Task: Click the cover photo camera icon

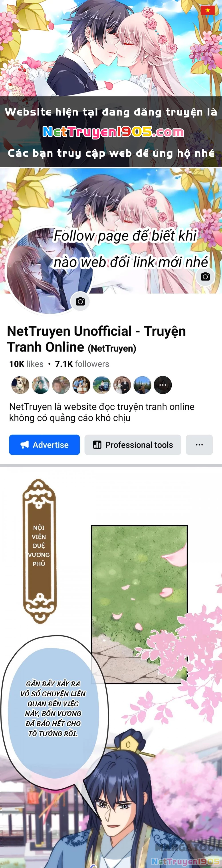Action: (x=205, y=277)
